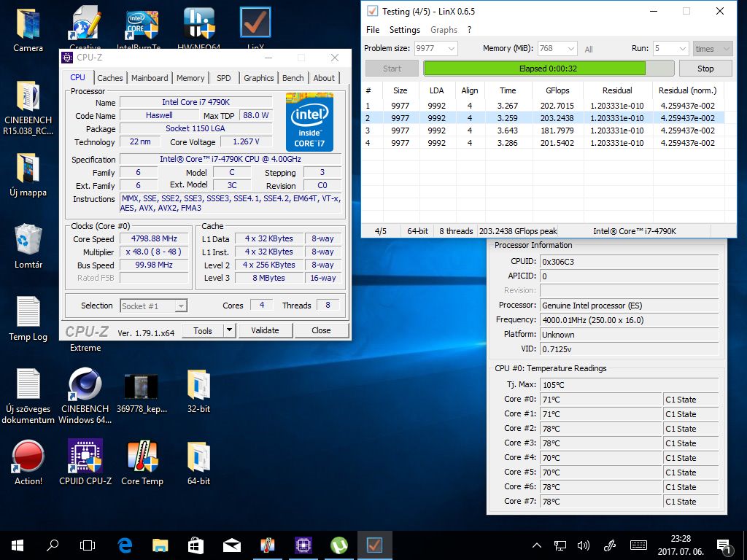747x560 pixels.
Task: Switch to Caches tab in CPU-Z
Action: [110, 78]
